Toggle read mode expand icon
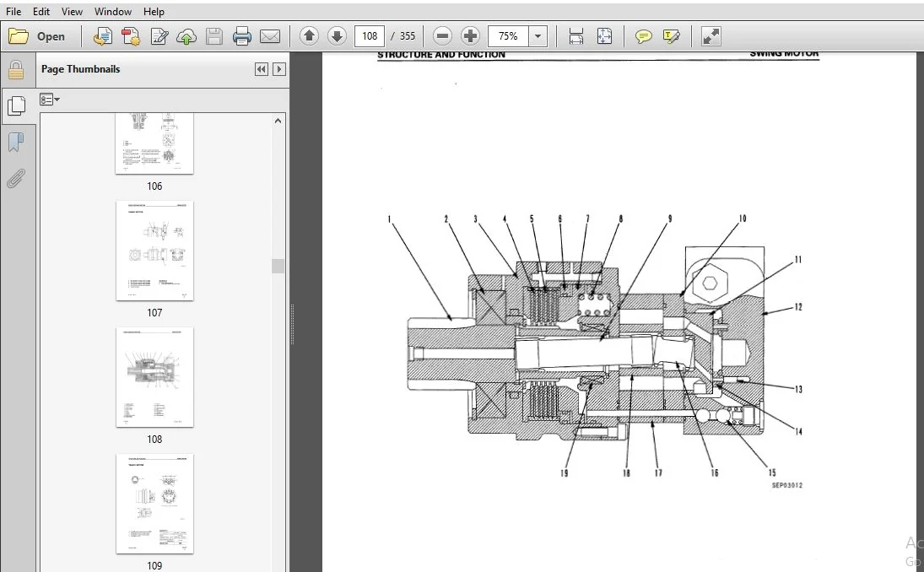 [711, 36]
